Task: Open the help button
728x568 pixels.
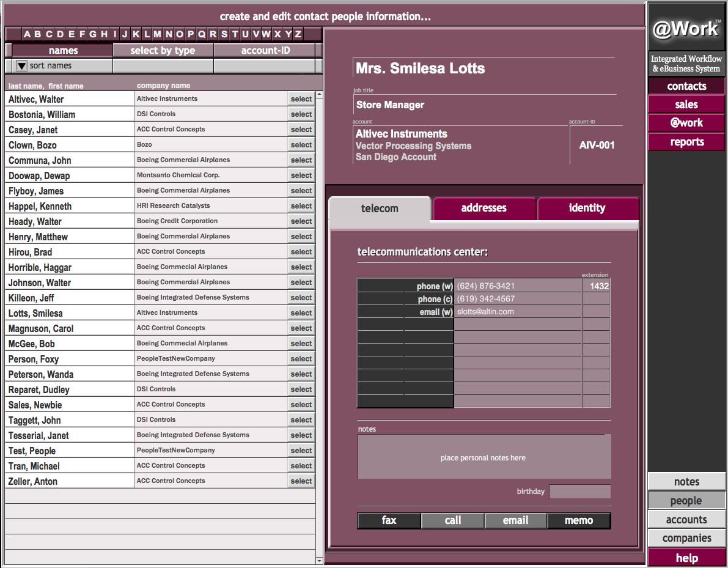Action: click(686, 558)
